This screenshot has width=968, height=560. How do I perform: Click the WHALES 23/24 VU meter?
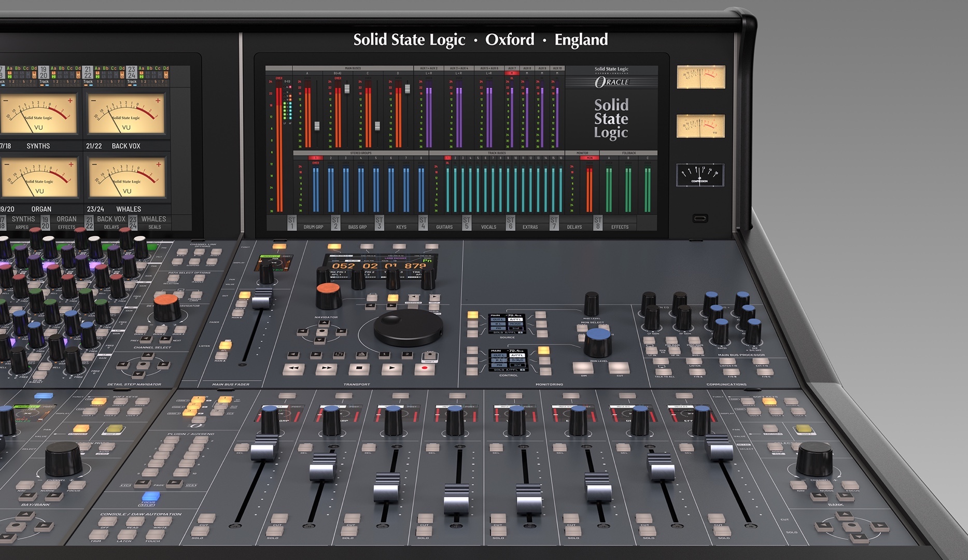(x=127, y=178)
